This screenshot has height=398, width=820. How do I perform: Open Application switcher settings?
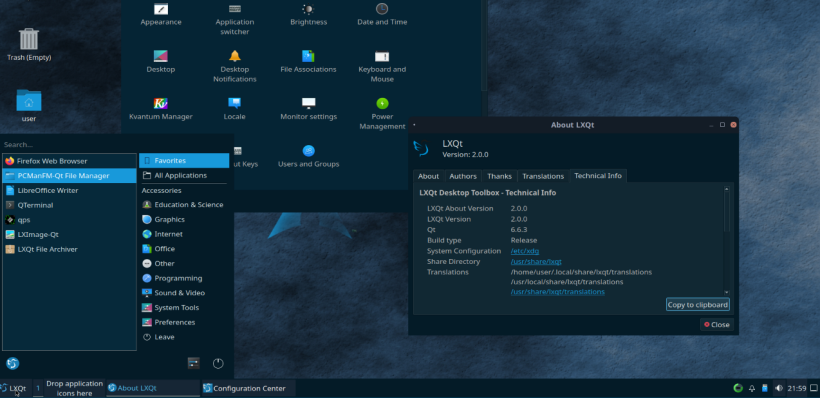tap(235, 19)
